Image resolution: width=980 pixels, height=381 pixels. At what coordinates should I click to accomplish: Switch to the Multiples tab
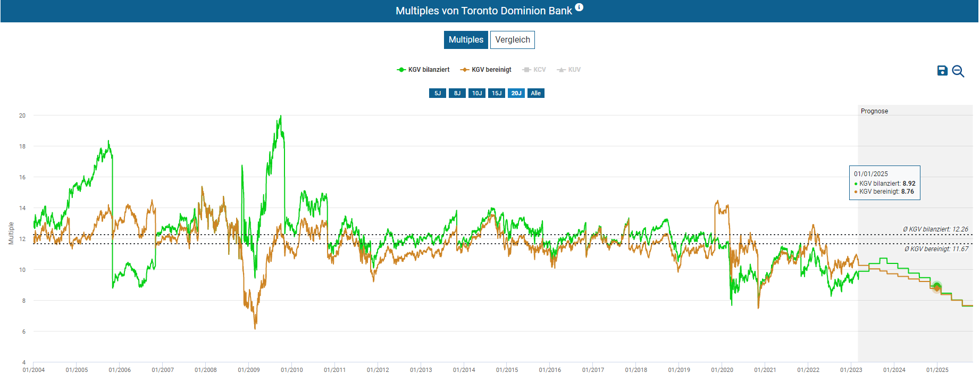pyautogui.click(x=466, y=40)
